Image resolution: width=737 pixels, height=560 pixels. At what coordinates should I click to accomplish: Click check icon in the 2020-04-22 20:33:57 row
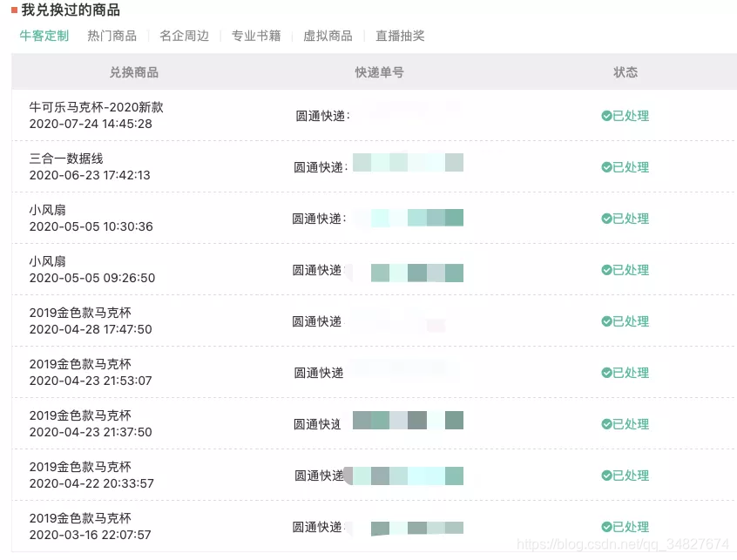(606, 476)
